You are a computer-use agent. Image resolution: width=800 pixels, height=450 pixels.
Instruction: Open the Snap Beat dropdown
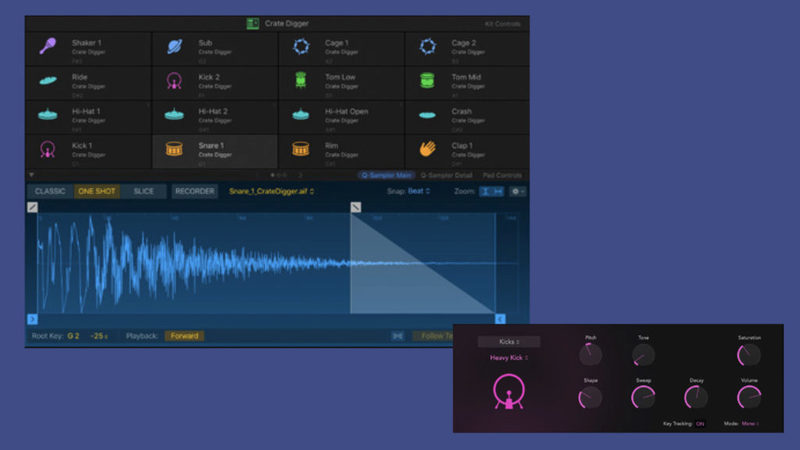pos(409,191)
